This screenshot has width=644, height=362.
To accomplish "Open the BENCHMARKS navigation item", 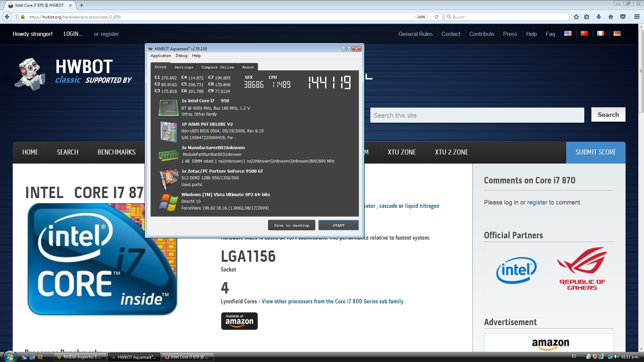I will 116,152.
